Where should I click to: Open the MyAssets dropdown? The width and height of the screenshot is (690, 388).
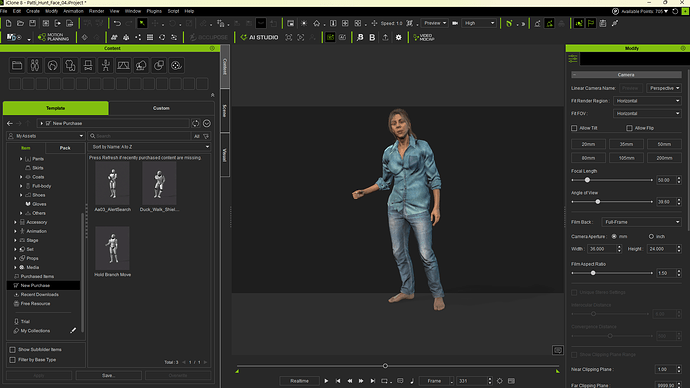coord(46,136)
